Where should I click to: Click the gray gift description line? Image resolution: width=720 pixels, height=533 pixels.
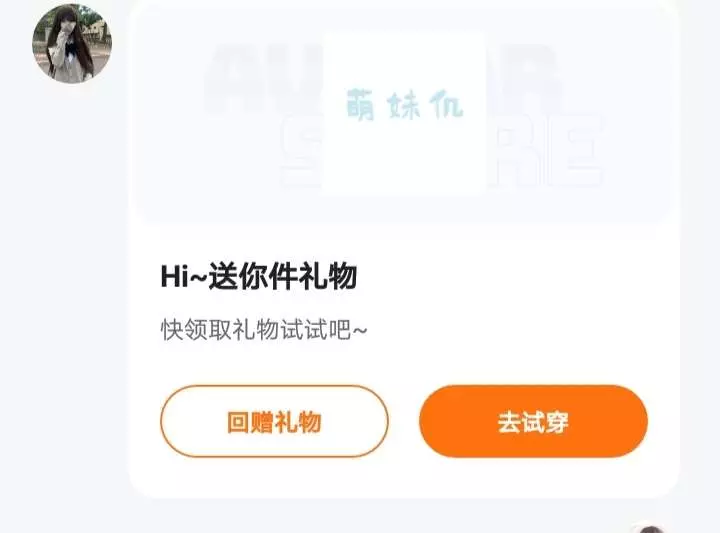264,330
